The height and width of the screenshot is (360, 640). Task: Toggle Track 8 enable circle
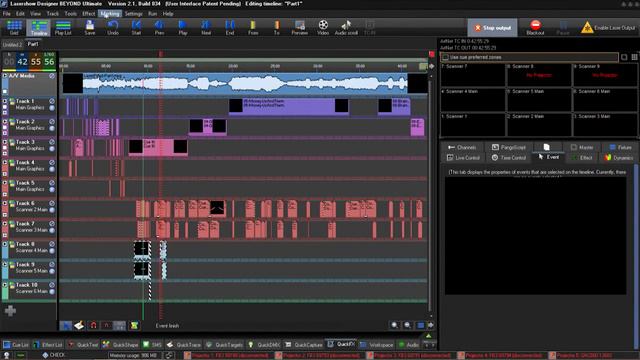click(52, 244)
